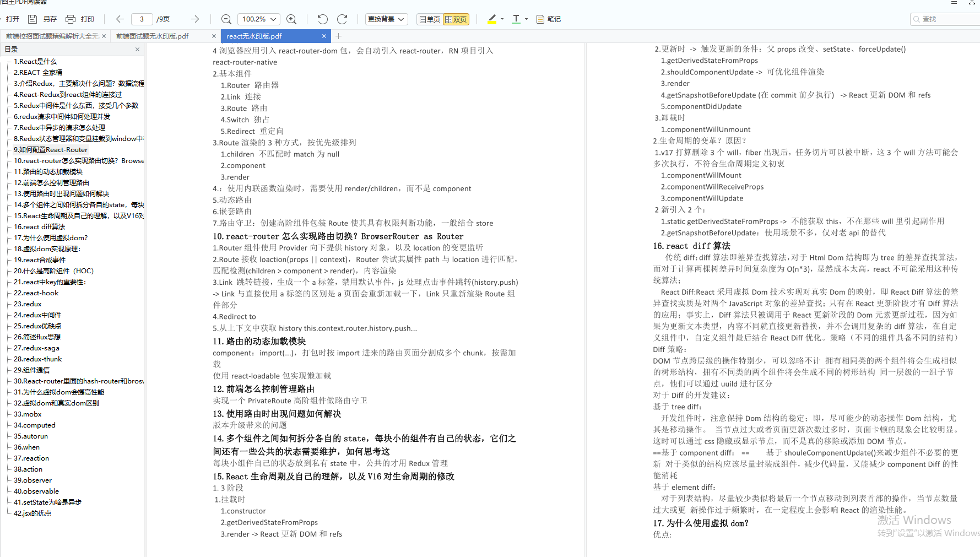Open the zoom percentage dropdown
This screenshot has width=980, height=557.
click(x=258, y=19)
